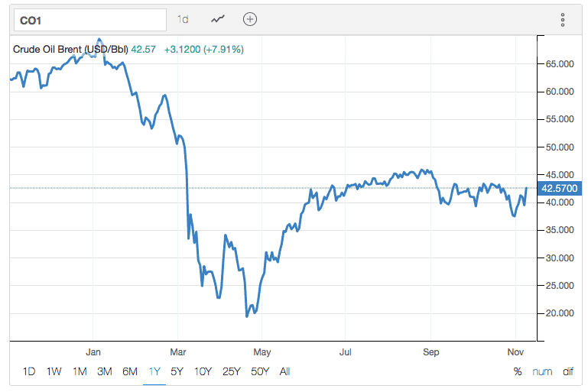The width and height of the screenshot is (588, 392).
Task: Toggle dif scale mode
Action: point(568,372)
